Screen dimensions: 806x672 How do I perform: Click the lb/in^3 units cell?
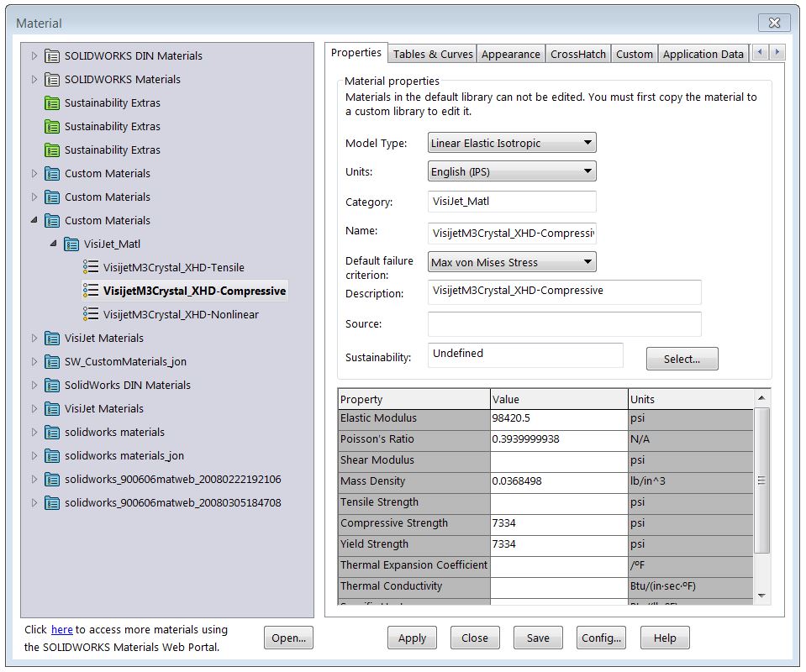pos(691,481)
